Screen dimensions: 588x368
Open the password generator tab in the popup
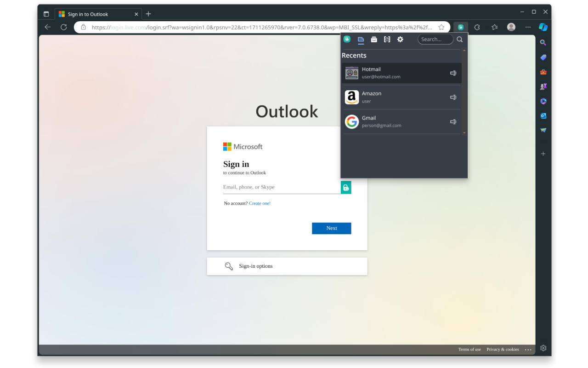point(387,40)
